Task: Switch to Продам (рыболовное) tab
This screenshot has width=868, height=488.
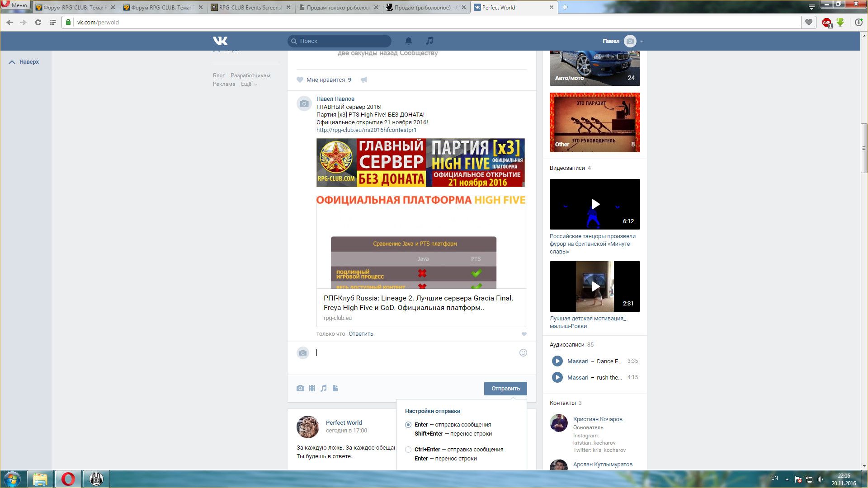Action: (x=425, y=8)
